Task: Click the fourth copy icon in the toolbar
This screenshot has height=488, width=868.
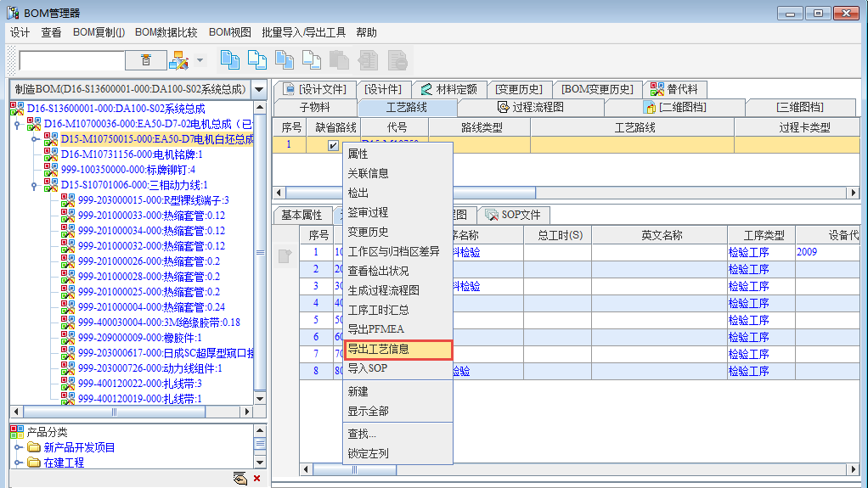Action: pos(312,59)
